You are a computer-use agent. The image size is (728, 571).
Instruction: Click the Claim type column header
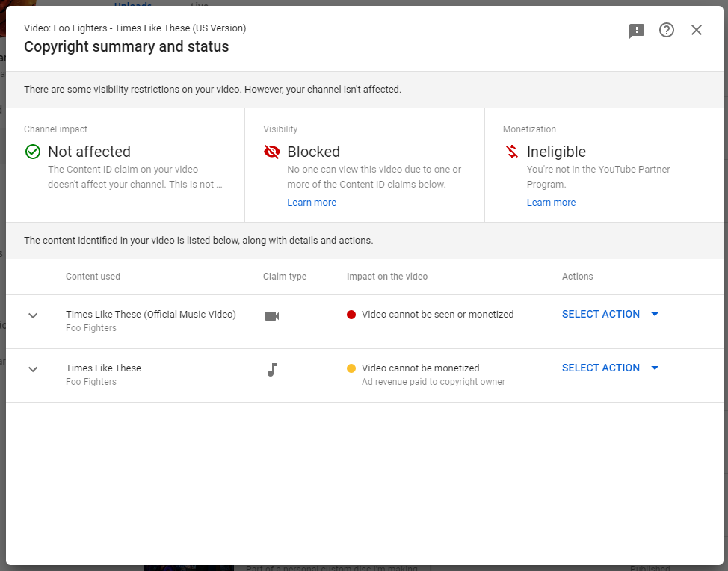pos(285,277)
